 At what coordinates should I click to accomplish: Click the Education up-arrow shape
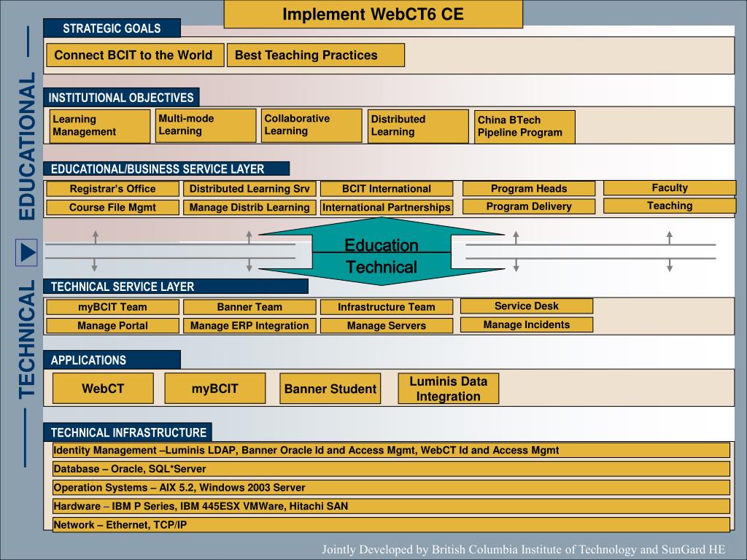(382, 236)
